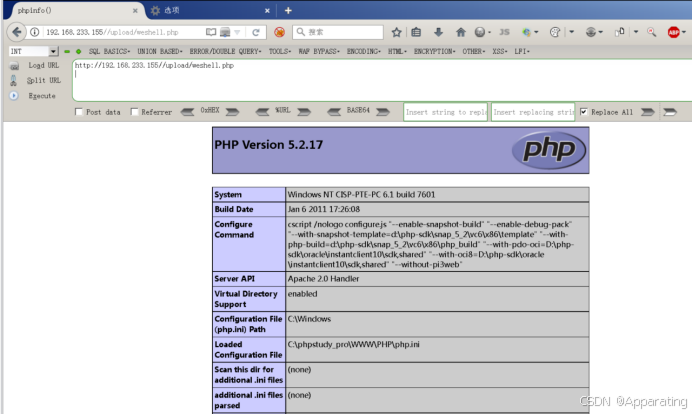Screen dimensions: 692x415
Task: Click the Insert replacing string field
Action: click(x=533, y=112)
